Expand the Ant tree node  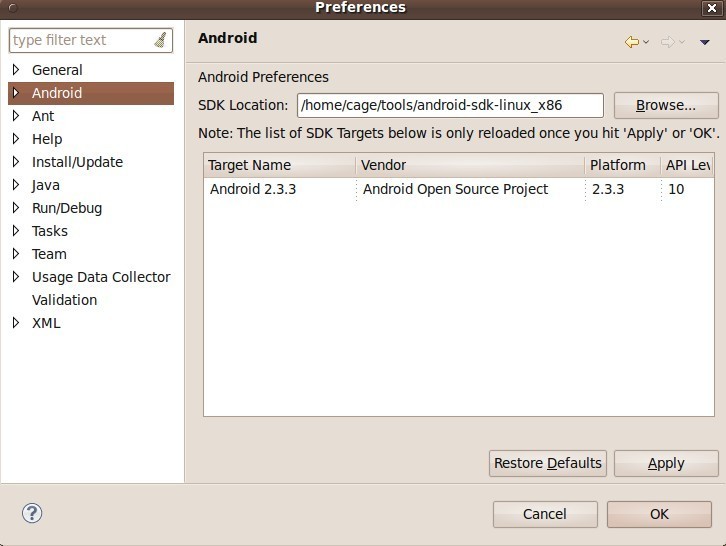click(x=16, y=115)
